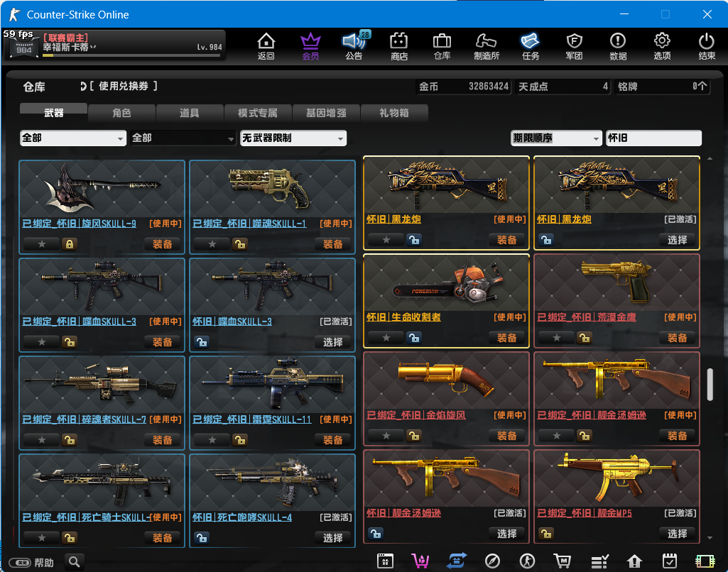Expand chevron next to 幸福斯卡蒂 name
Viewport: 728px width, 572px height.
pyautogui.click(x=94, y=47)
